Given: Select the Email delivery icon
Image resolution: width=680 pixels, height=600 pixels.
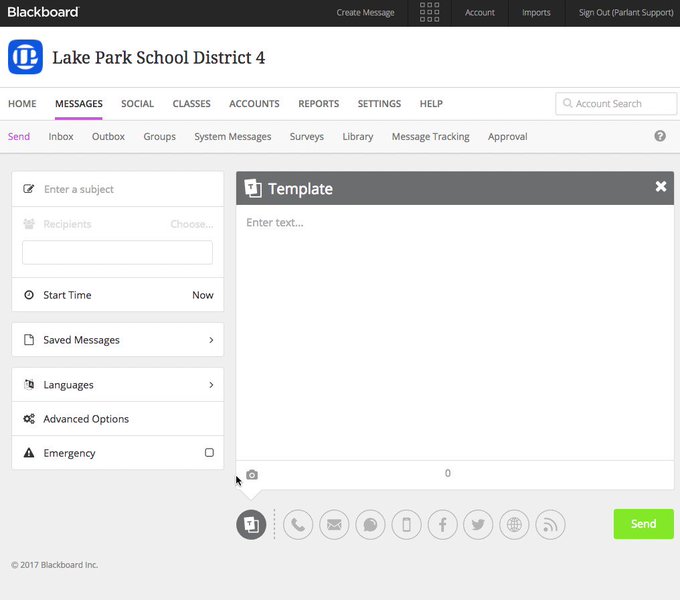Looking at the screenshot, I should (x=334, y=525).
